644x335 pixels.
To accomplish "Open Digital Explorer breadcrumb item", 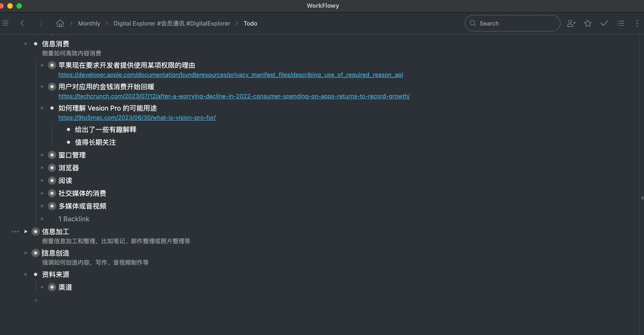I will coord(172,23).
